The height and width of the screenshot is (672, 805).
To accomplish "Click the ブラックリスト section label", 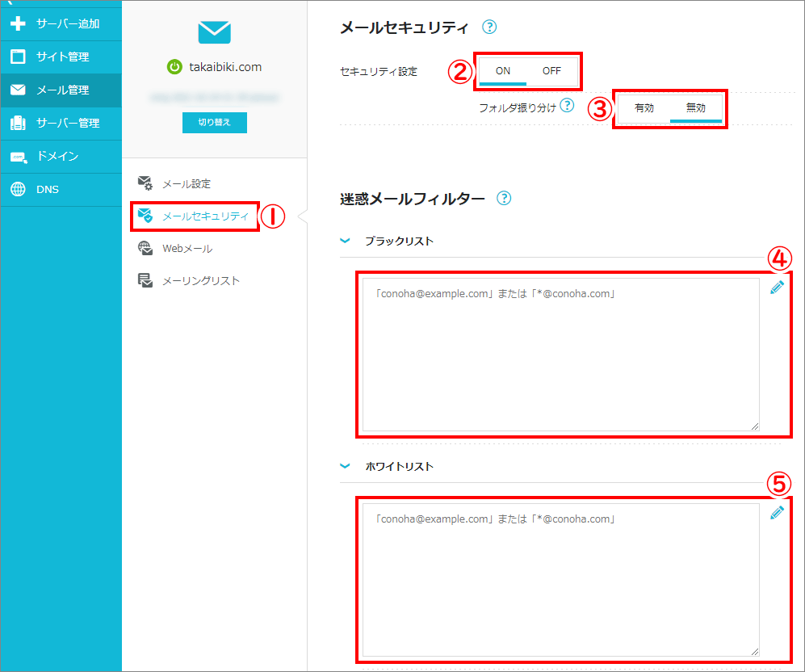I will [399, 241].
